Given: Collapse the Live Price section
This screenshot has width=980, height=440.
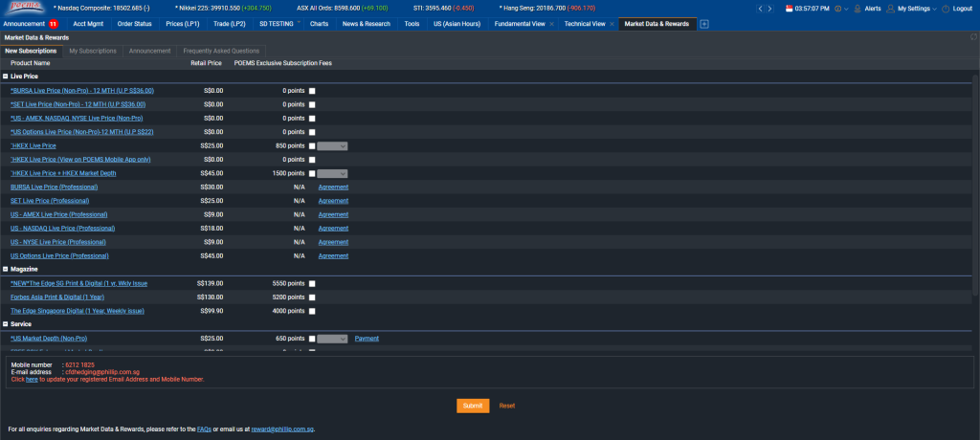Looking at the screenshot, I should [5, 77].
